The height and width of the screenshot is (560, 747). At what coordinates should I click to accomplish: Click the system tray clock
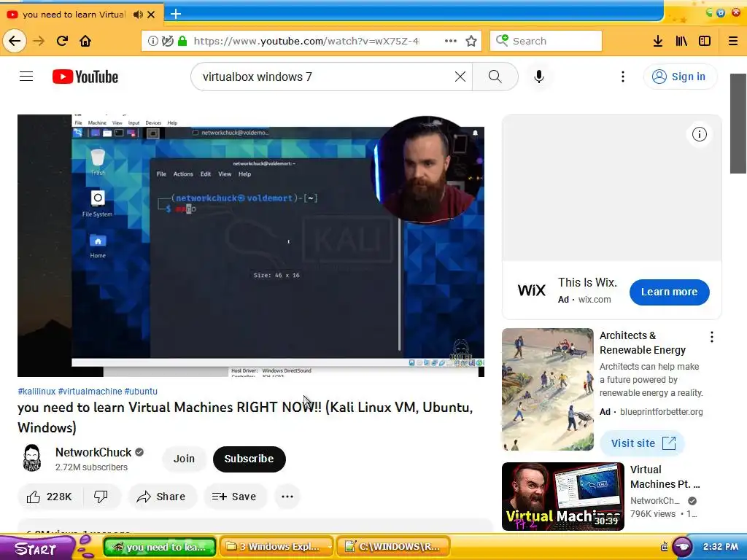coord(720,547)
